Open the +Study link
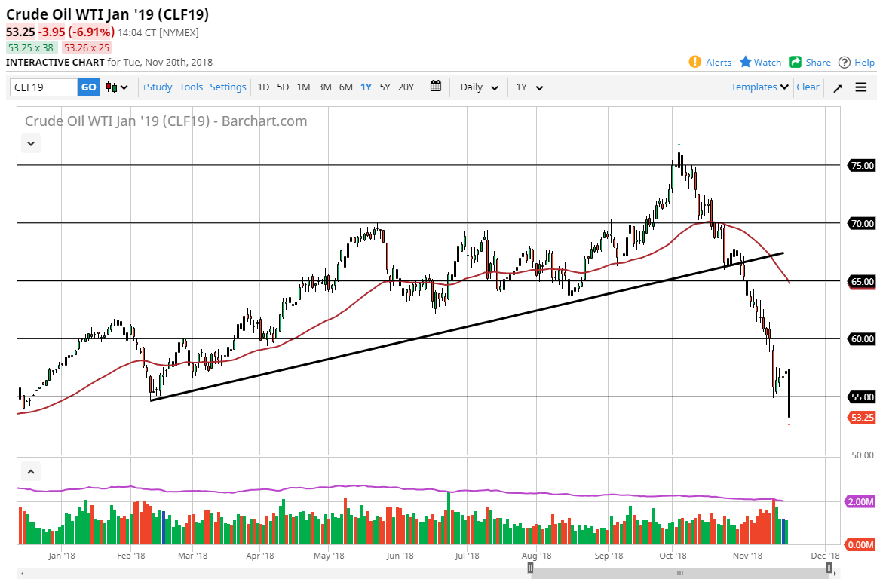Screen dimensions: 883x588 click(x=156, y=87)
